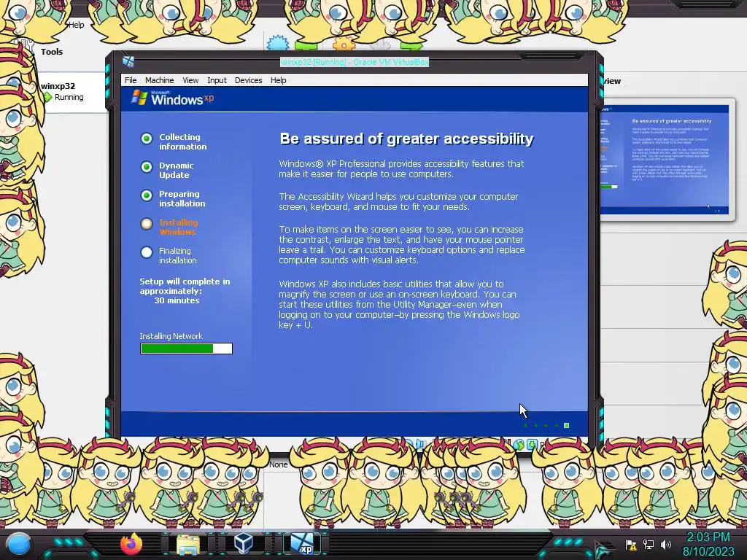
Task: Click the green shared folders status icon
Action: [519, 445]
